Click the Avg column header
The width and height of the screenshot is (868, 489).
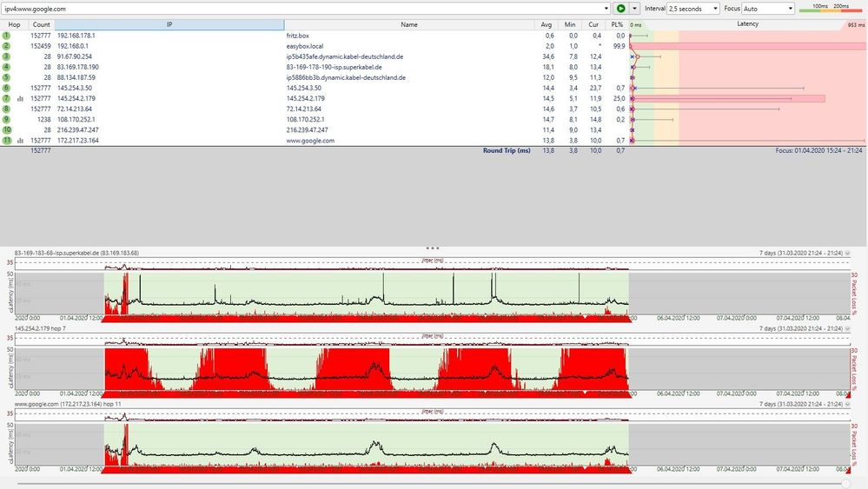coord(547,24)
